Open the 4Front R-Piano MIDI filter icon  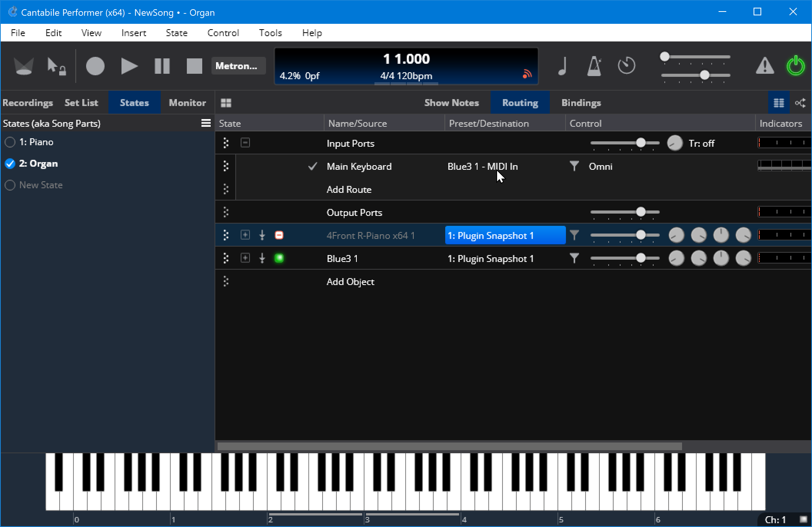(574, 235)
